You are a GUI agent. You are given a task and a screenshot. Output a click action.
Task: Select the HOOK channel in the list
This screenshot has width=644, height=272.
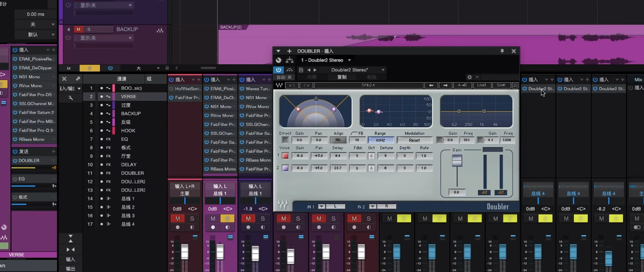coord(128,131)
